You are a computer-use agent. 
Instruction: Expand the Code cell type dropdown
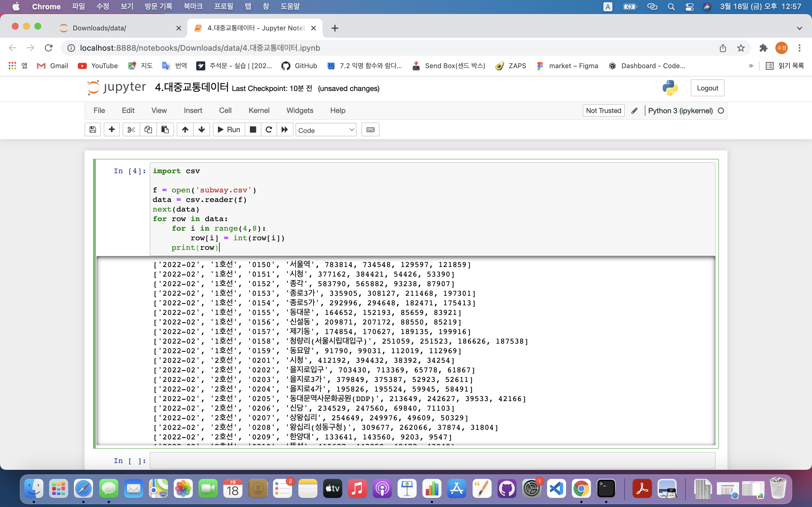325,130
